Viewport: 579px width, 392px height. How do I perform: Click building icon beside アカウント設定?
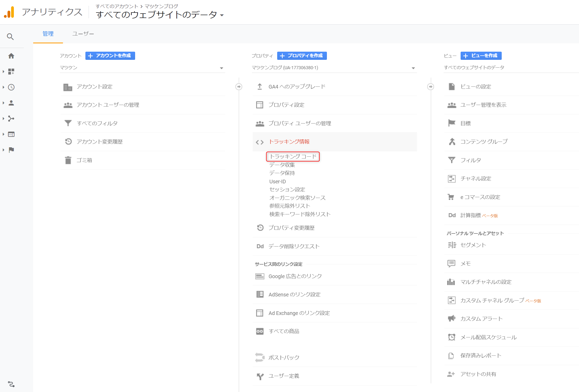[68, 87]
